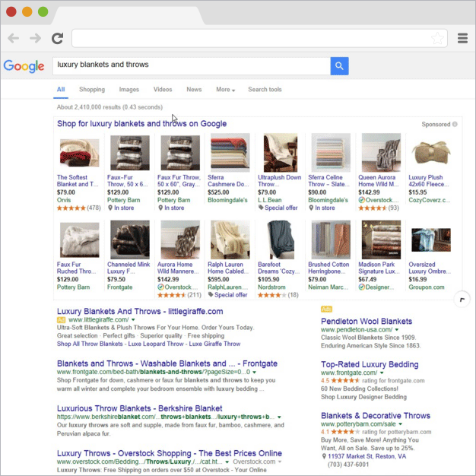Expand the More dropdown in search tabs
The height and width of the screenshot is (476, 476).
coord(225,90)
